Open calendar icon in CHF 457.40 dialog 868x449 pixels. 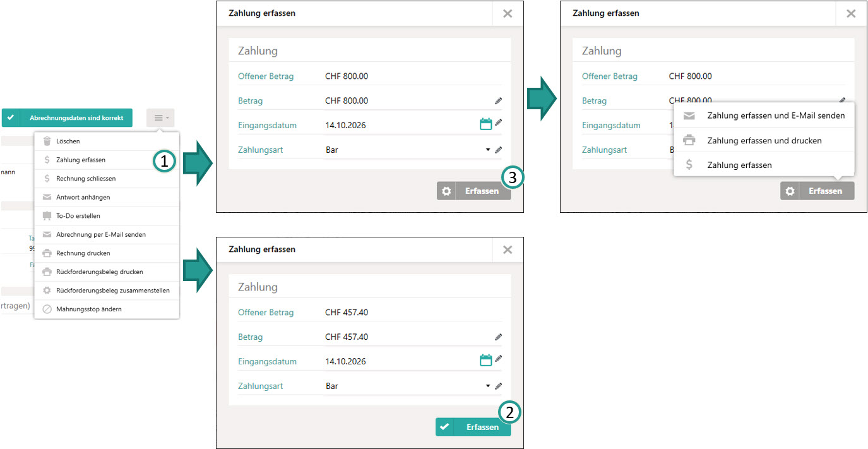tap(485, 361)
